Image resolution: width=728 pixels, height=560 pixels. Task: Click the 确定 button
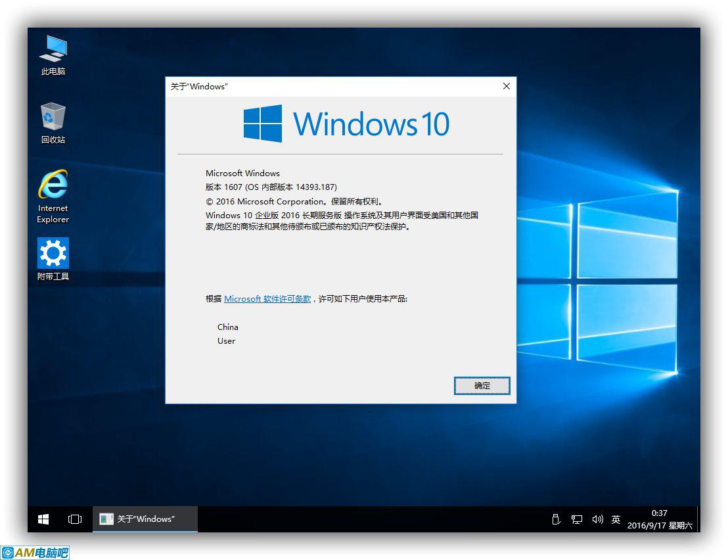(482, 386)
